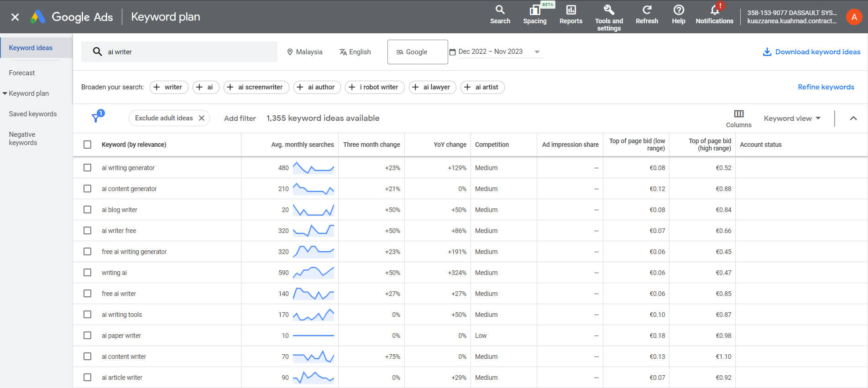Open the Refine keywords link
Image resolution: width=868 pixels, height=388 pixels.
(826, 87)
